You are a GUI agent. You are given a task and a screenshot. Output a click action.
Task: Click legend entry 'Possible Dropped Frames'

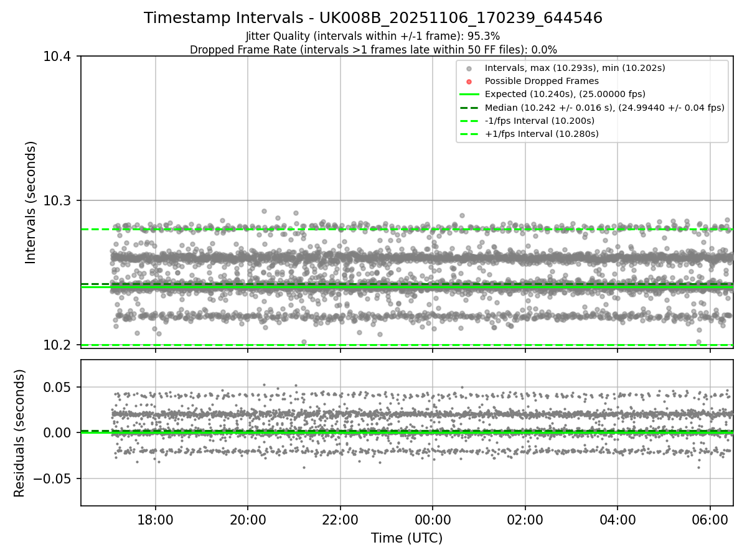click(x=542, y=81)
